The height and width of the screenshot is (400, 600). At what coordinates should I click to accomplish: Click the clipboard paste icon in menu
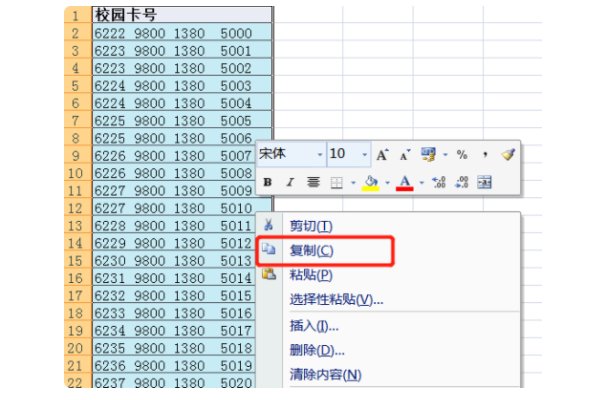pos(269,274)
